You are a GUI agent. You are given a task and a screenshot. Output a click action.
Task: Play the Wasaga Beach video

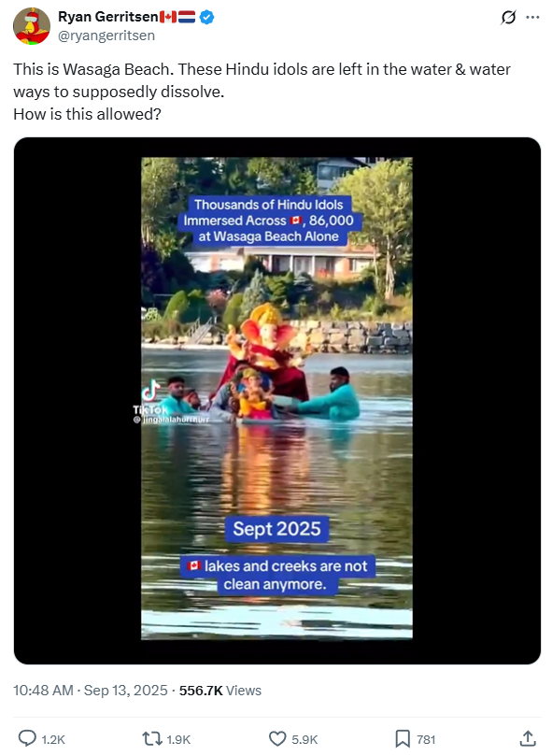tap(276, 398)
